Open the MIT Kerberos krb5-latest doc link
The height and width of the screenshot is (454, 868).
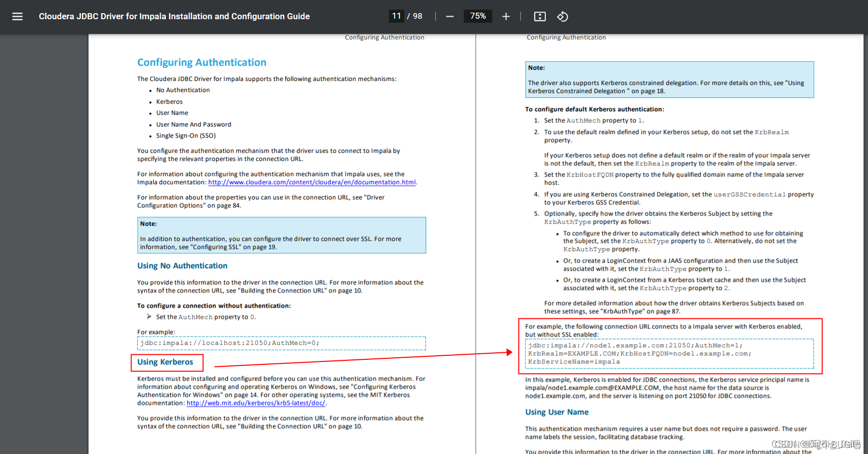coord(256,403)
